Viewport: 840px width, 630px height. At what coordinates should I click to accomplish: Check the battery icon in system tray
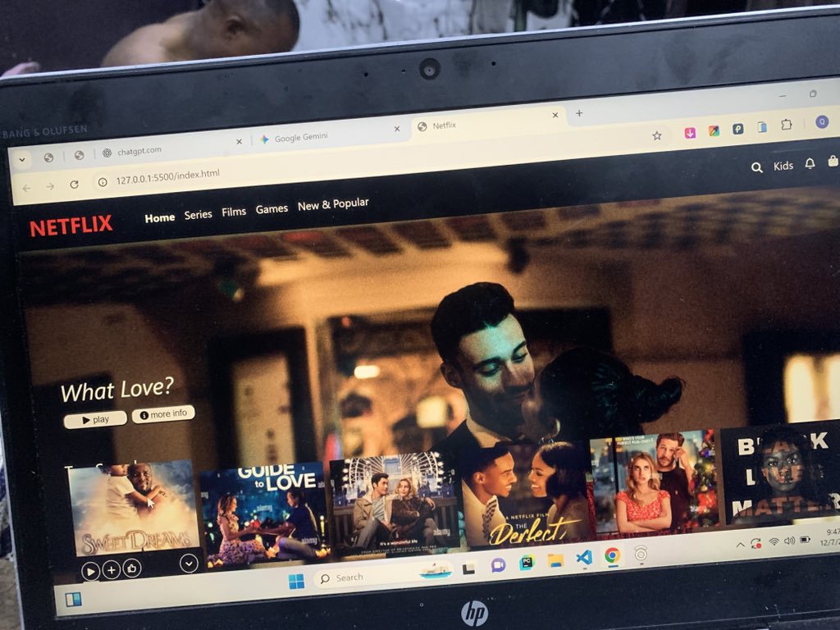pyautogui.click(x=806, y=540)
